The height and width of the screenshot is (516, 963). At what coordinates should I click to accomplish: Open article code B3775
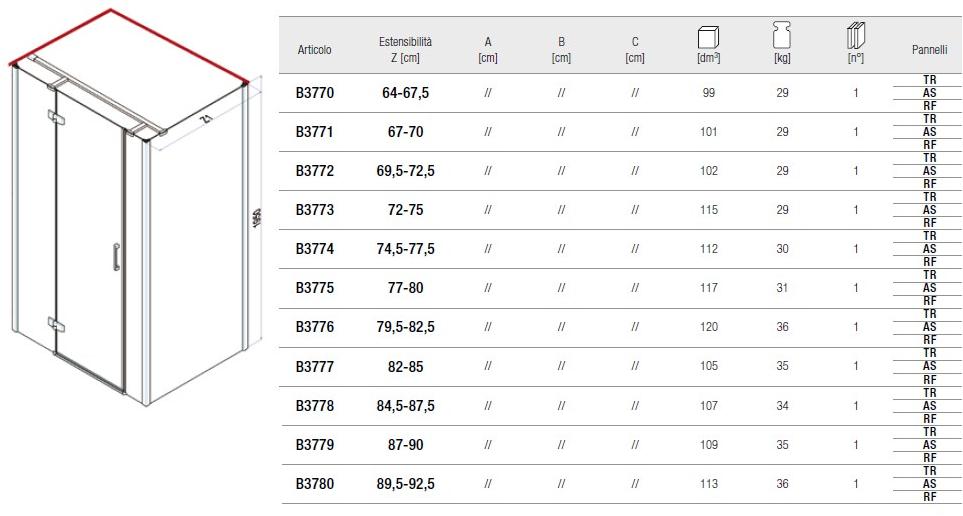coord(314,288)
